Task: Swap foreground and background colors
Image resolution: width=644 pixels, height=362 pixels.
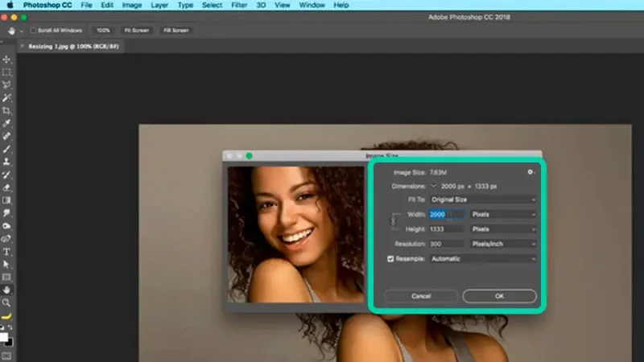Action: pos(10,327)
